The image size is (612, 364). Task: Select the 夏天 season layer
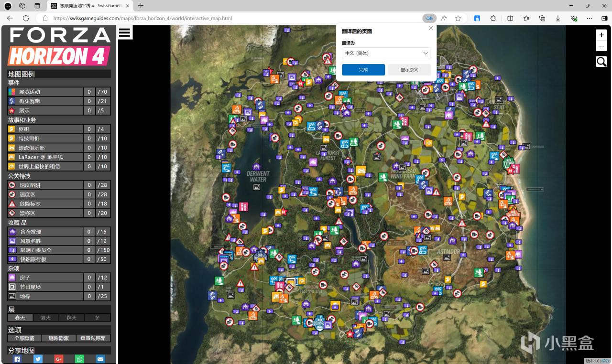(x=46, y=318)
